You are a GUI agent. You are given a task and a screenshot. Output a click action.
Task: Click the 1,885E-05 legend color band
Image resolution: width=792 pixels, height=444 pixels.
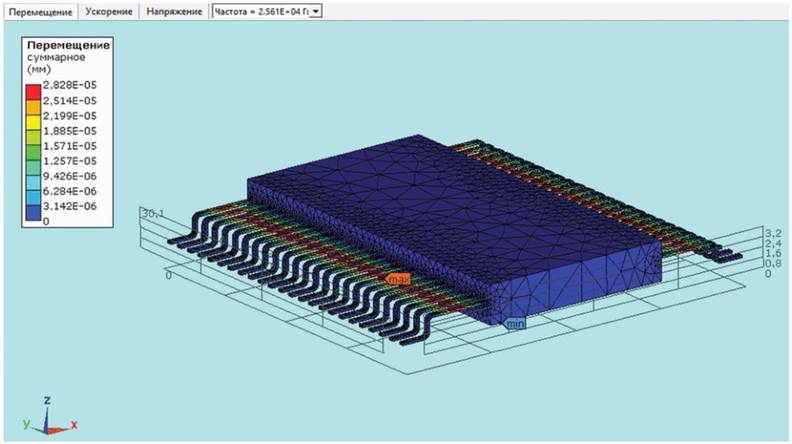35,131
